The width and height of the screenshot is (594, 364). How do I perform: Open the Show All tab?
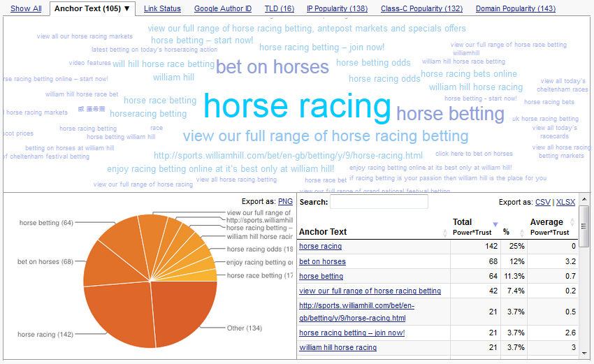click(26, 8)
